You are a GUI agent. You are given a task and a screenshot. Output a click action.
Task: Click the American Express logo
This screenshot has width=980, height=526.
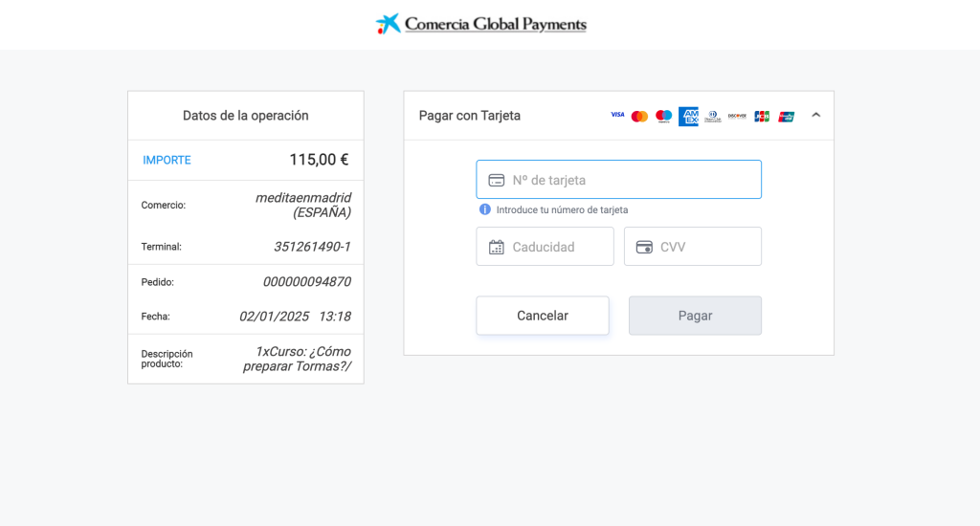tap(688, 116)
